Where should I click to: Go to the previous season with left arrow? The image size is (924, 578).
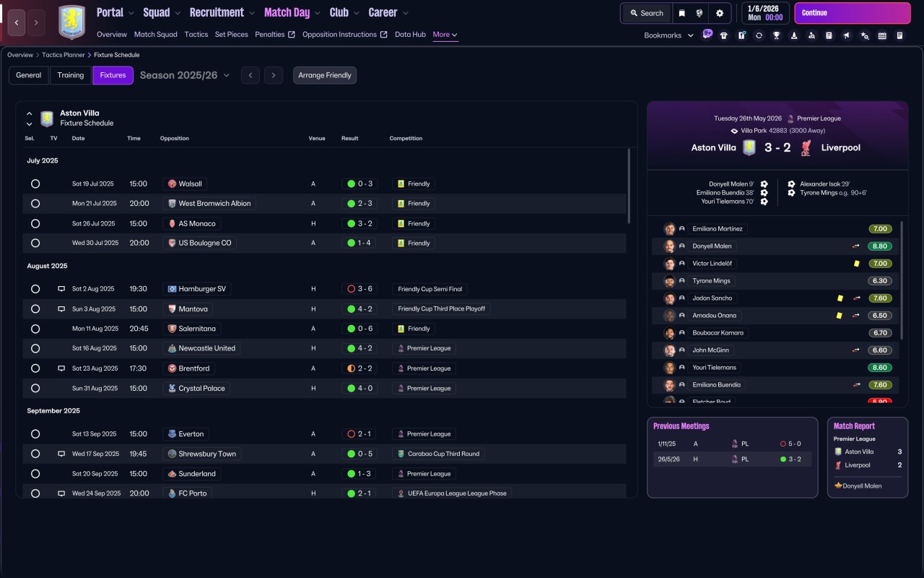pos(250,75)
